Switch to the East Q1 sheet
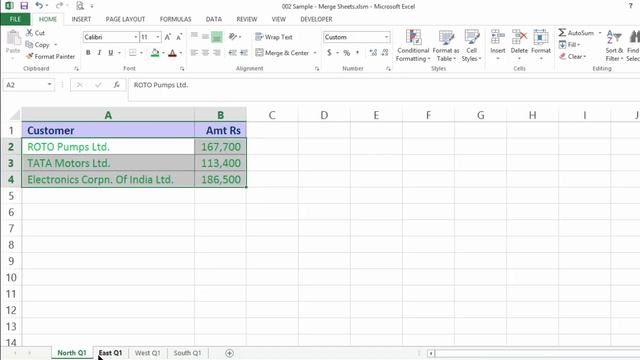This screenshot has width=640, height=360. 110,353
